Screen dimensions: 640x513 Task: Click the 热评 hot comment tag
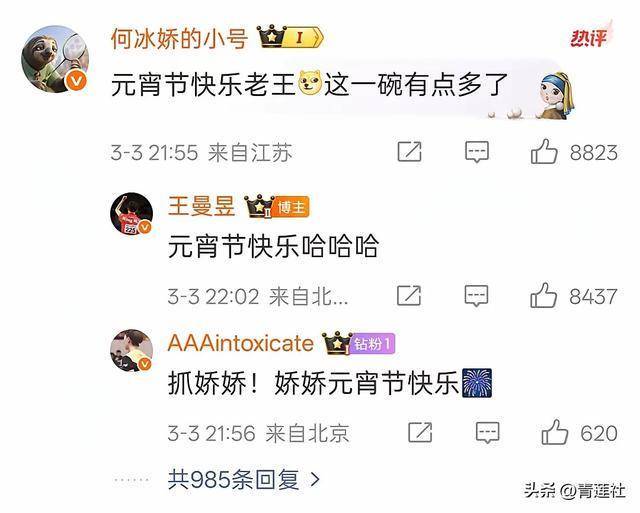pos(588,38)
